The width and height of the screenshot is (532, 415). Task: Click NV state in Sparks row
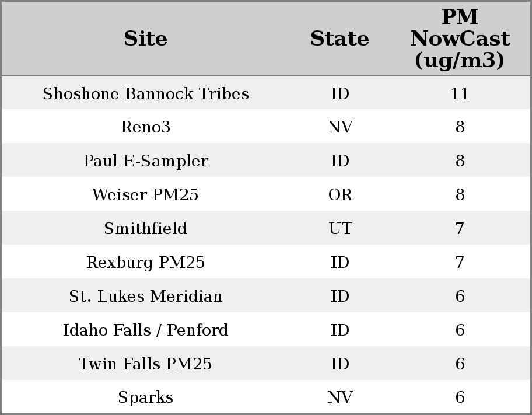340,397
